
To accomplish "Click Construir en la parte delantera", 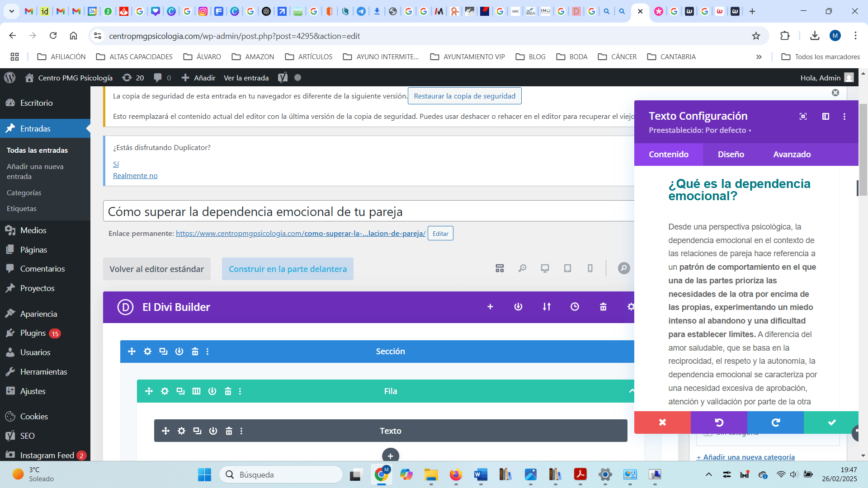I will [288, 269].
